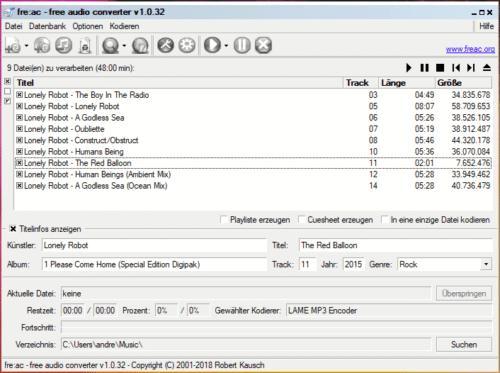Viewport: 500px width, 373px height.
Task: Enable the Playliste erzeugen checkbox
Action: 224,220
